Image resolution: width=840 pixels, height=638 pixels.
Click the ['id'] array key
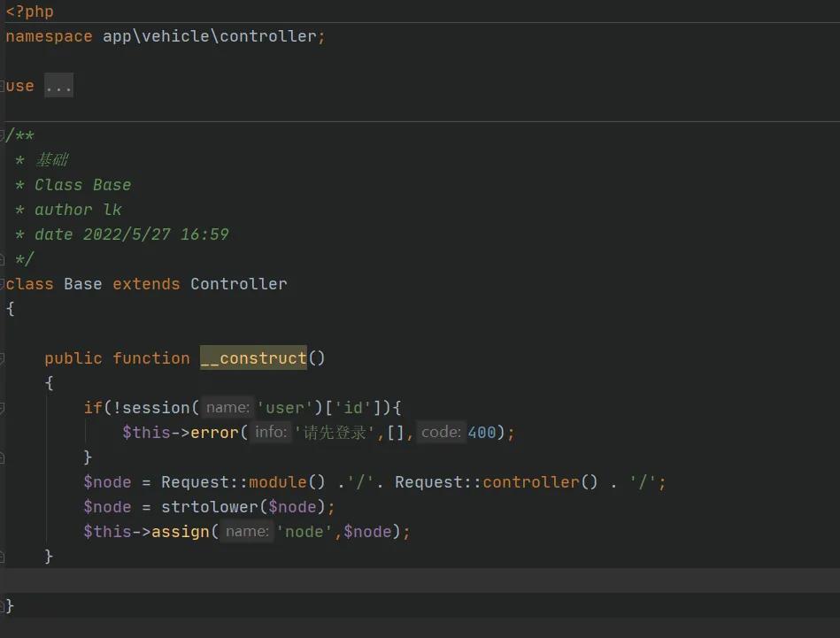pyautogui.click(x=353, y=408)
